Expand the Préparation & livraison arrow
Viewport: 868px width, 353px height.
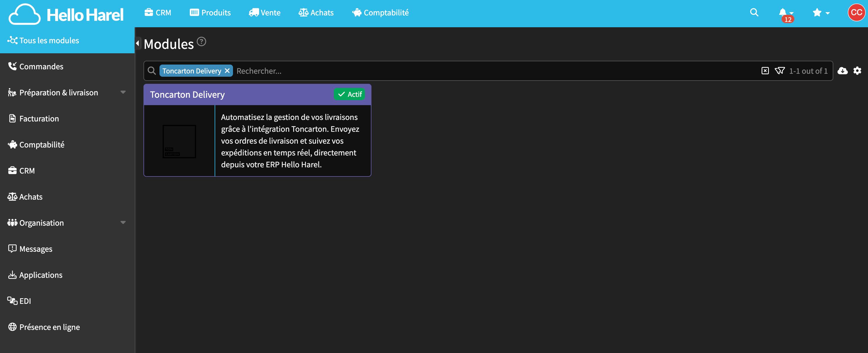(123, 92)
